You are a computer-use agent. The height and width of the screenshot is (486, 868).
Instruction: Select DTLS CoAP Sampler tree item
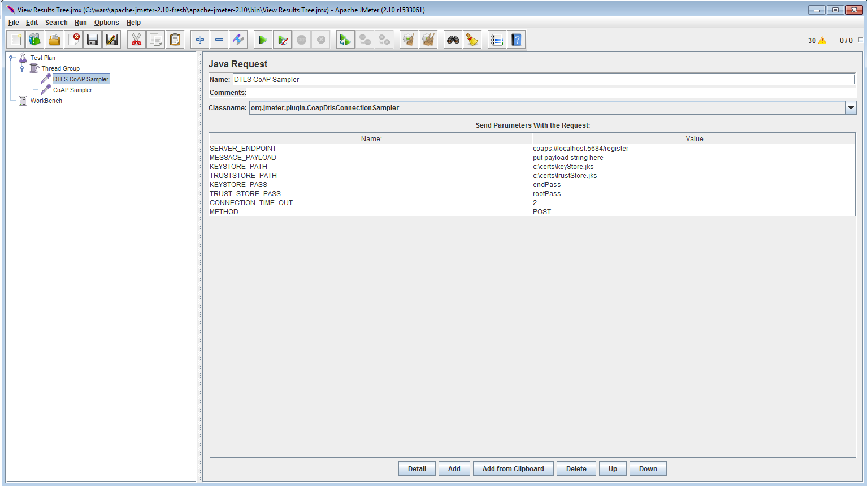coord(81,79)
